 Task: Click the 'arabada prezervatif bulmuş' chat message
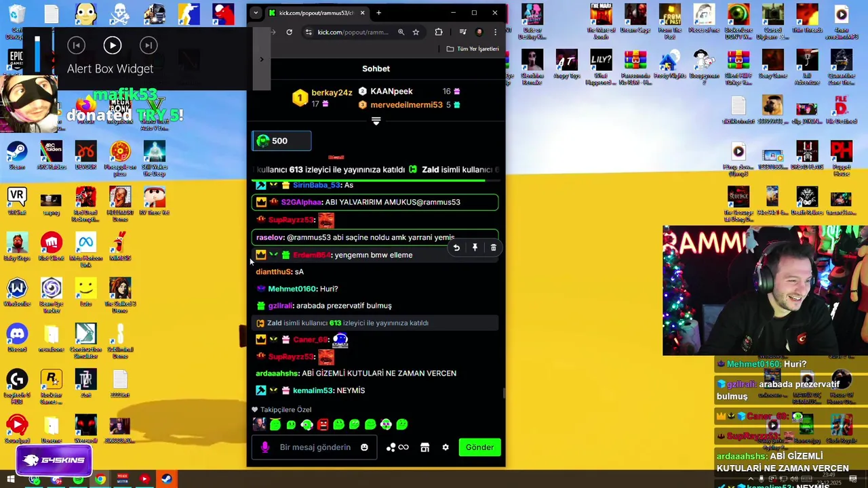(x=344, y=306)
